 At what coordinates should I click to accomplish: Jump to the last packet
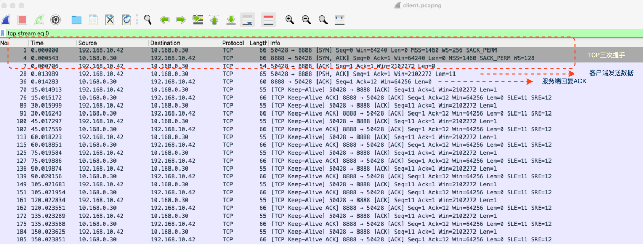click(x=231, y=20)
